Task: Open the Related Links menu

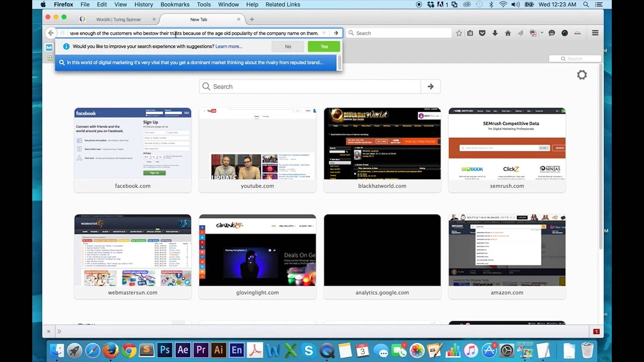Action: [x=283, y=5]
